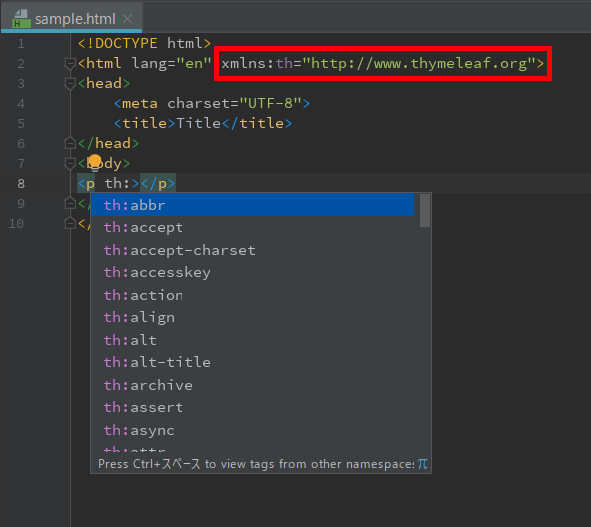The width and height of the screenshot is (591, 527).
Task: Select th:archive completion item
Action: [252, 385]
